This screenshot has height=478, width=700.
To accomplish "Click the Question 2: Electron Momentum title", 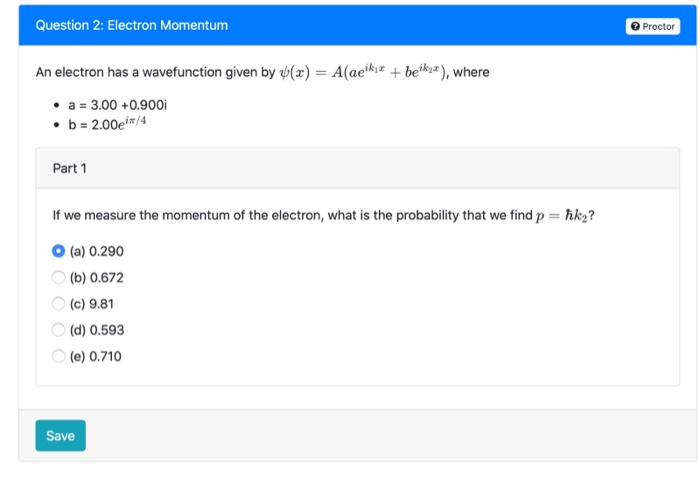I will coord(132,25).
